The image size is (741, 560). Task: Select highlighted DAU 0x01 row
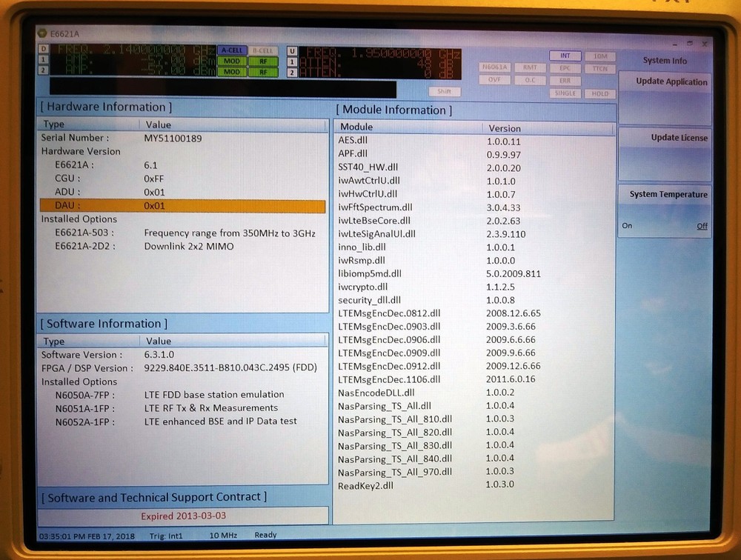[x=183, y=206]
